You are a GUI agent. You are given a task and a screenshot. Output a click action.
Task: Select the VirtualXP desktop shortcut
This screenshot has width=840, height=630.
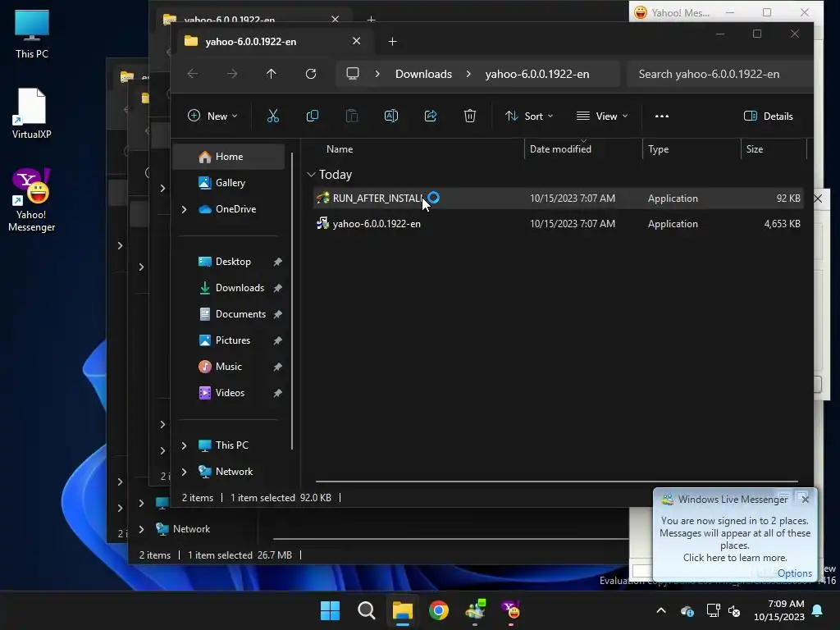[32, 113]
